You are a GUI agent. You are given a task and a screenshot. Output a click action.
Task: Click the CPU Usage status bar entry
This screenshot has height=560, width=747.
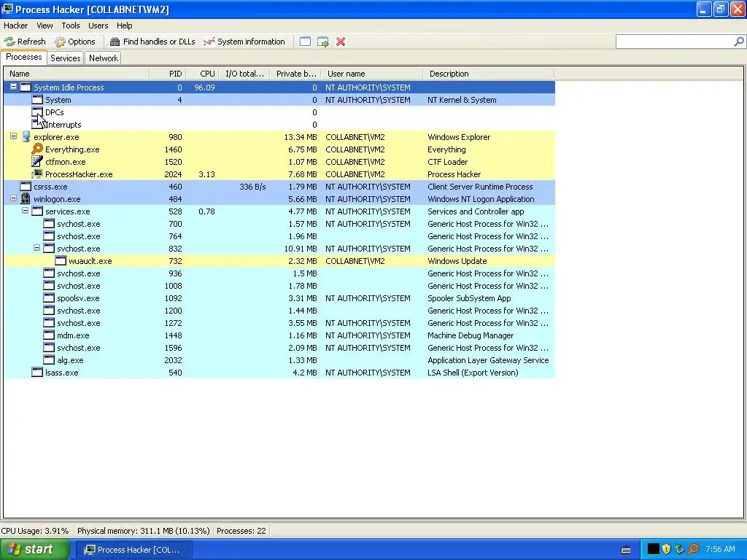point(35,531)
